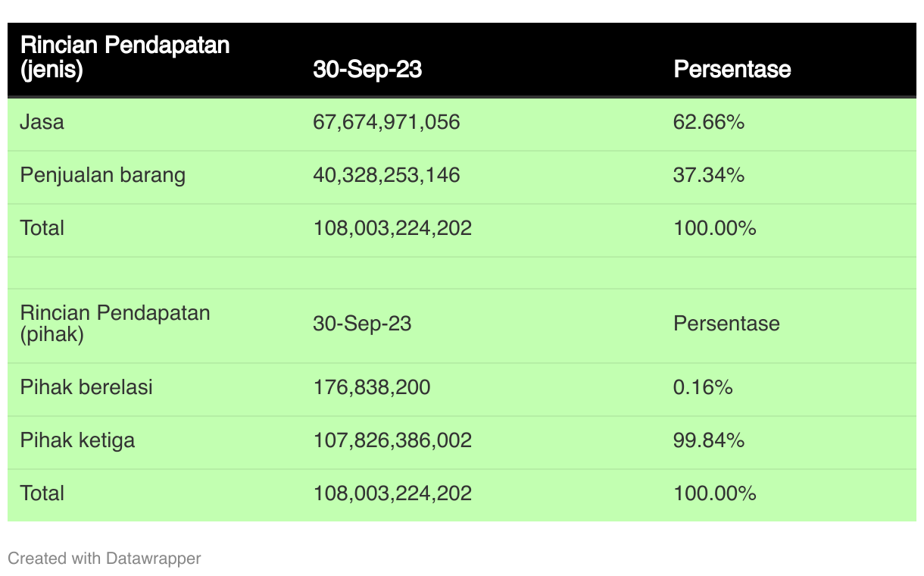The image size is (924, 576).
Task: Click the amount 107,826,386,002
Action: click(392, 440)
